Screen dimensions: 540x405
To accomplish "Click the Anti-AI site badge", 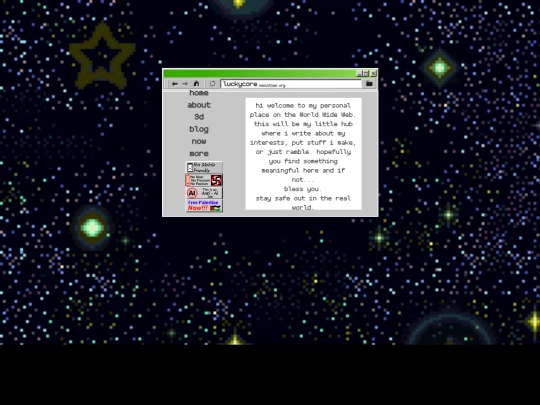I will coord(204,193).
